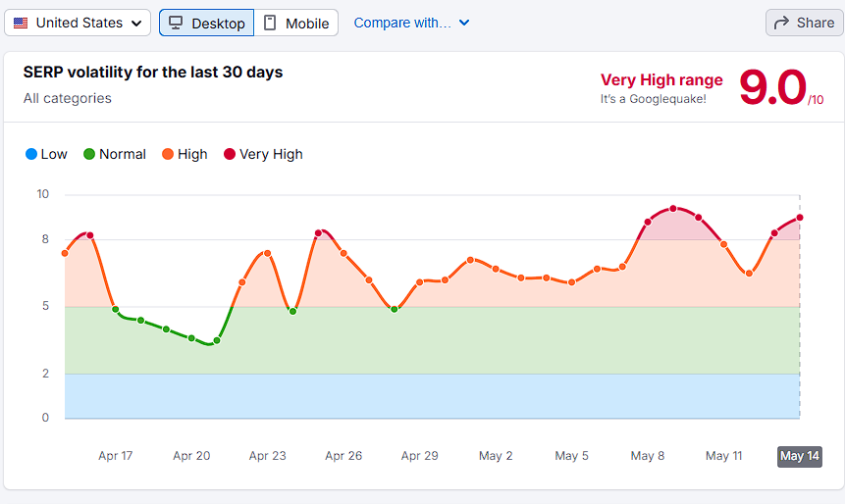Switch to the Mobile tab
Image resolution: width=845 pixels, height=504 pixels.
point(295,23)
